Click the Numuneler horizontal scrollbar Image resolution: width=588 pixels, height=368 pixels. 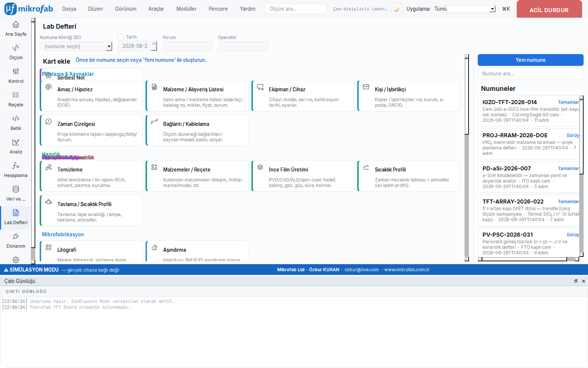(529, 259)
